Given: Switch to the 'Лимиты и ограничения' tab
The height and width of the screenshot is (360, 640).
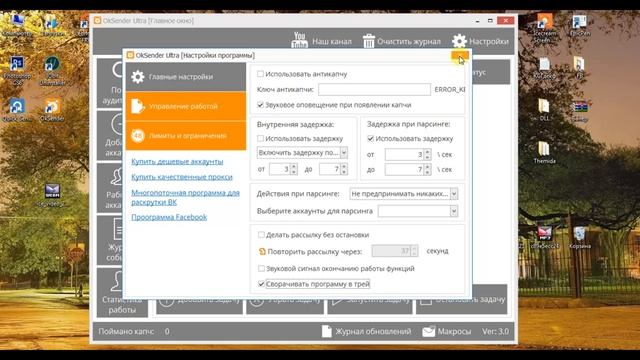Looking at the screenshot, I should tap(186, 136).
